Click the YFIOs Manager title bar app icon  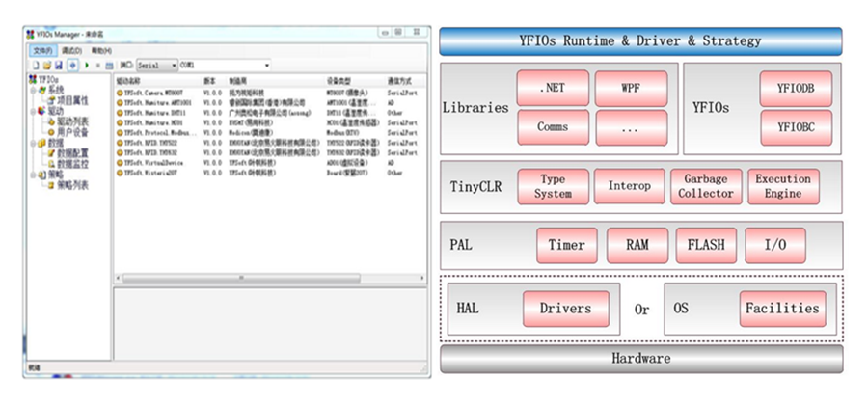coord(31,35)
